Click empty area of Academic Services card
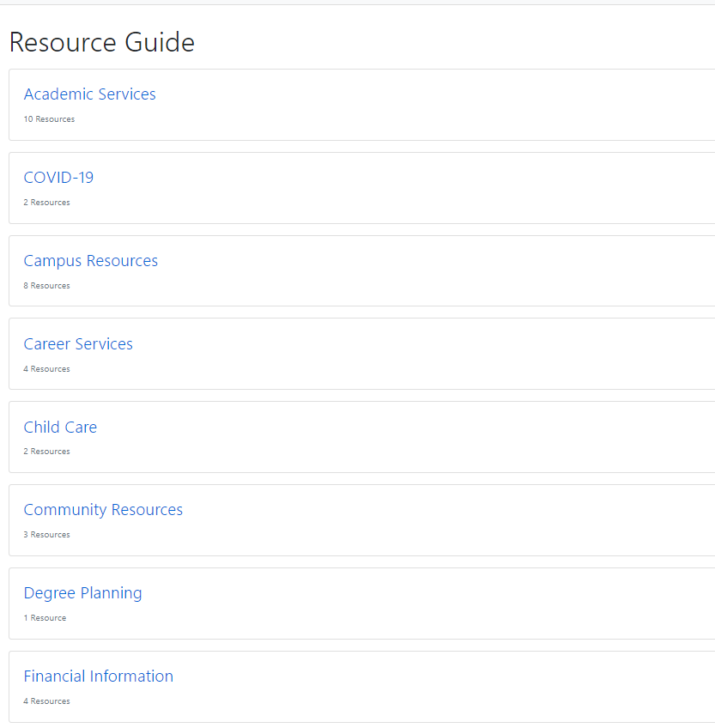The height and width of the screenshot is (728, 715). pos(418,105)
